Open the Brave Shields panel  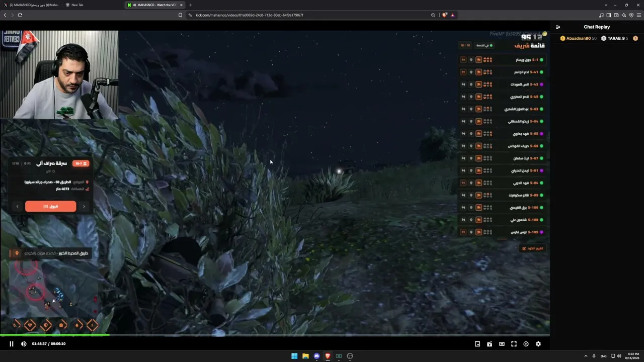[x=444, y=15]
